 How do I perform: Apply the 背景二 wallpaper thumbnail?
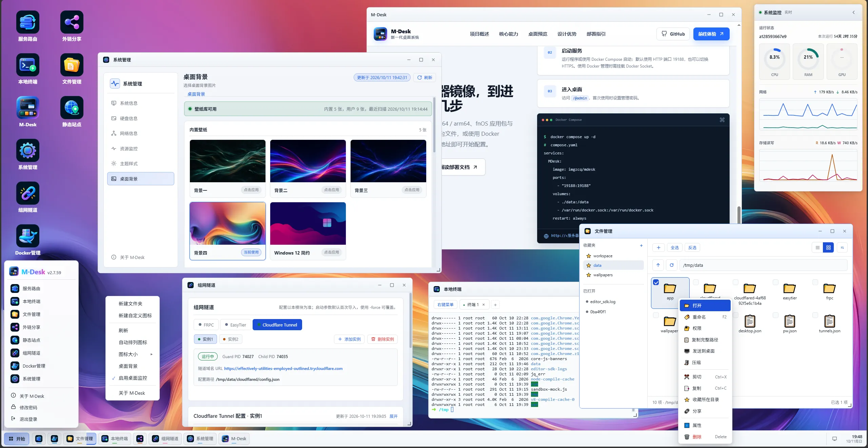(x=308, y=161)
